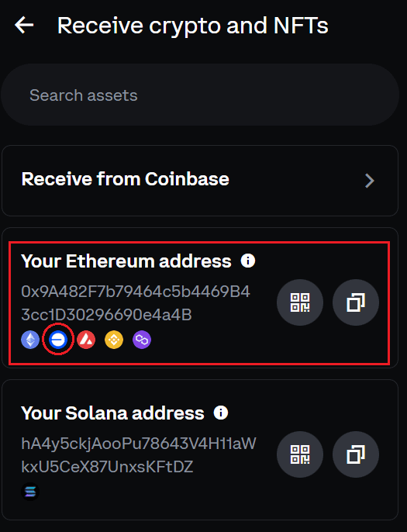Copy the Solana address
The width and height of the screenshot is (407, 532).
(355, 454)
